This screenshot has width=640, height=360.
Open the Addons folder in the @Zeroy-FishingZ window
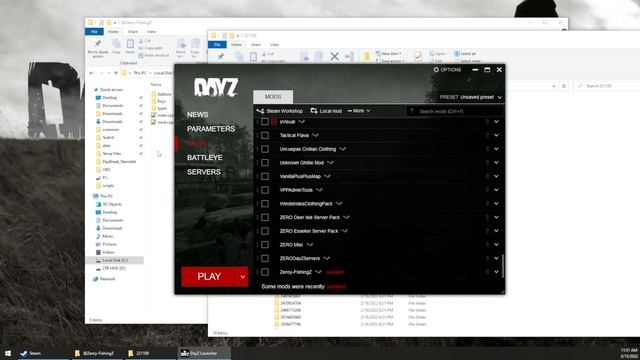pyautogui.click(x=162, y=94)
